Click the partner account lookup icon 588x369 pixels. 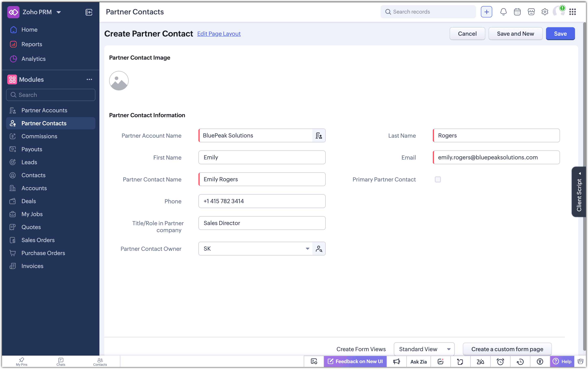point(319,135)
